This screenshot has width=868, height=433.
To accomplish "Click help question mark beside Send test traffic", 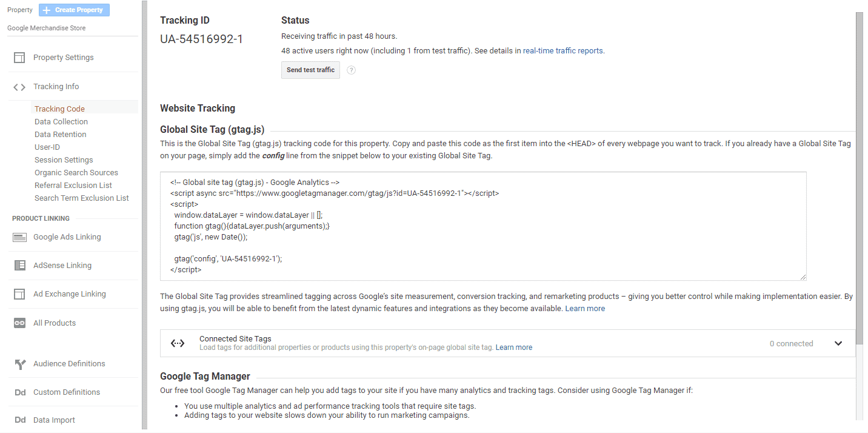I will click(351, 70).
